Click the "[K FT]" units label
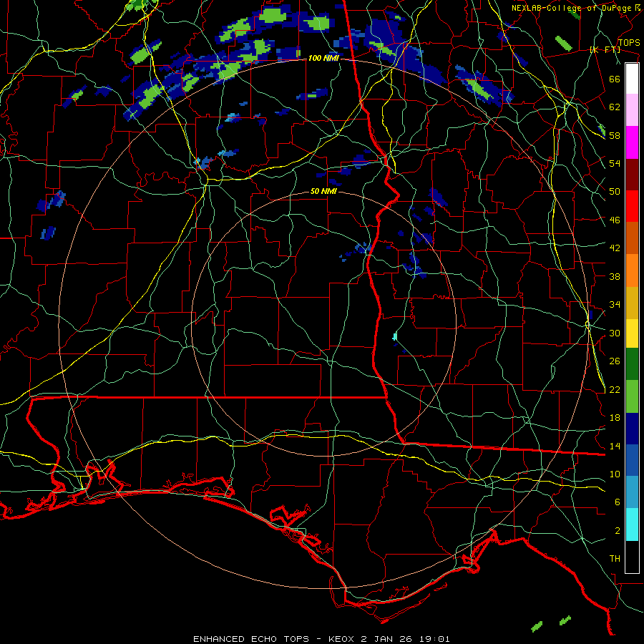644x644 pixels. pyautogui.click(x=605, y=49)
